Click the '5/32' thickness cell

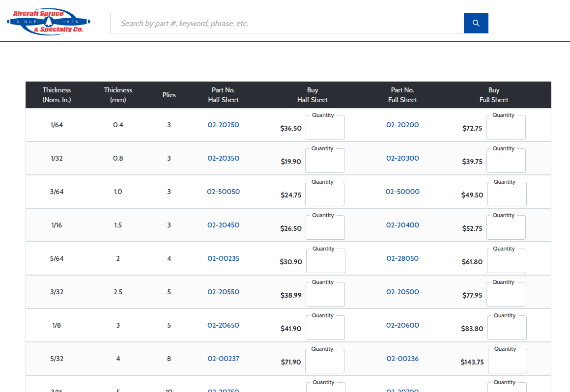(x=57, y=359)
